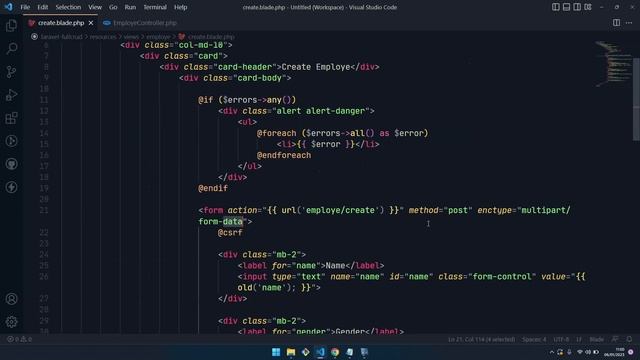Open the Extensions view

[x=11, y=118]
